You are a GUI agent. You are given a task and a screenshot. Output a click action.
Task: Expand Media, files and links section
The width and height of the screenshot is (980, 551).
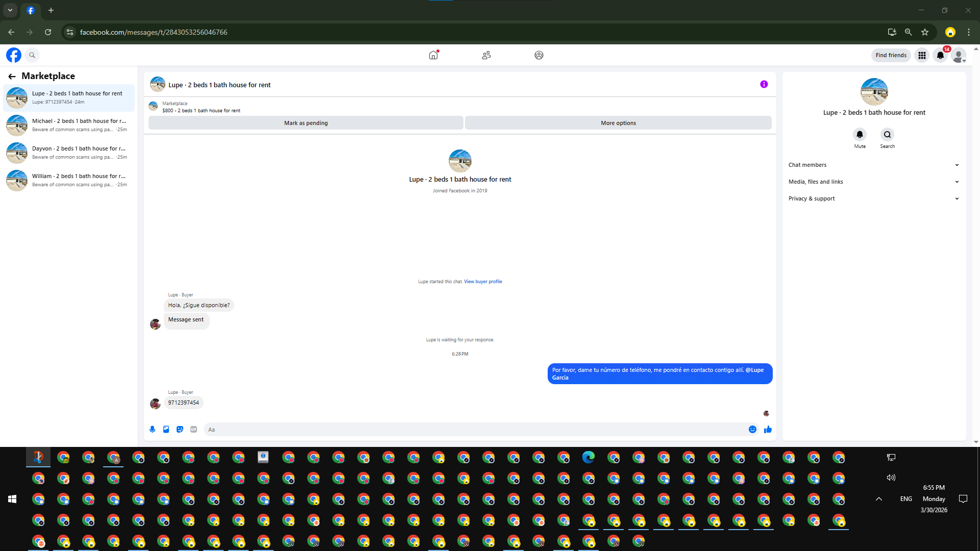[873, 182]
